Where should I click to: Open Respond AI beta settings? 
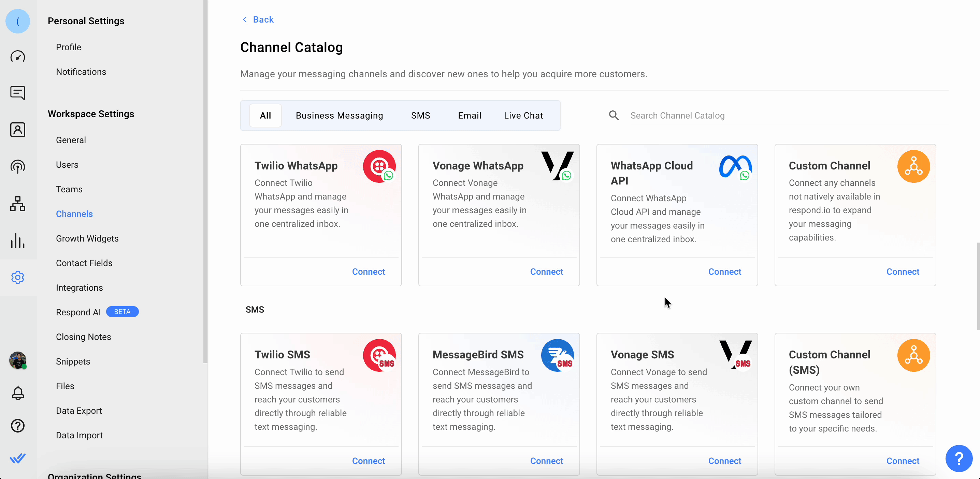78,312
